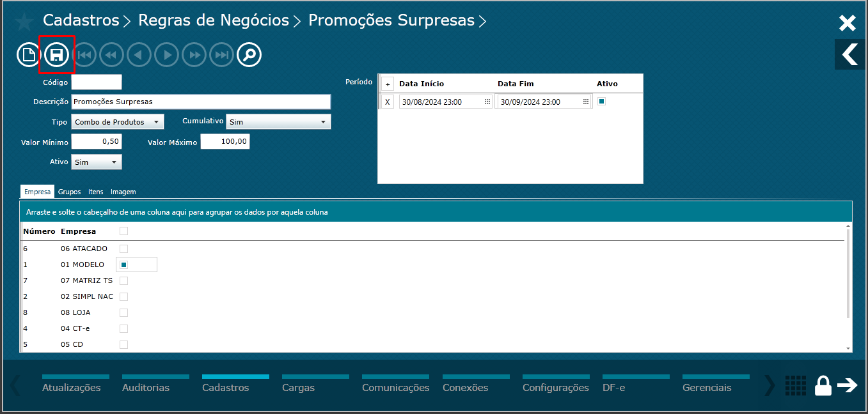The width and height of the screenshot is (868, 414).
Task: Open Data Início calendar picker
Action: pos(487,102)
